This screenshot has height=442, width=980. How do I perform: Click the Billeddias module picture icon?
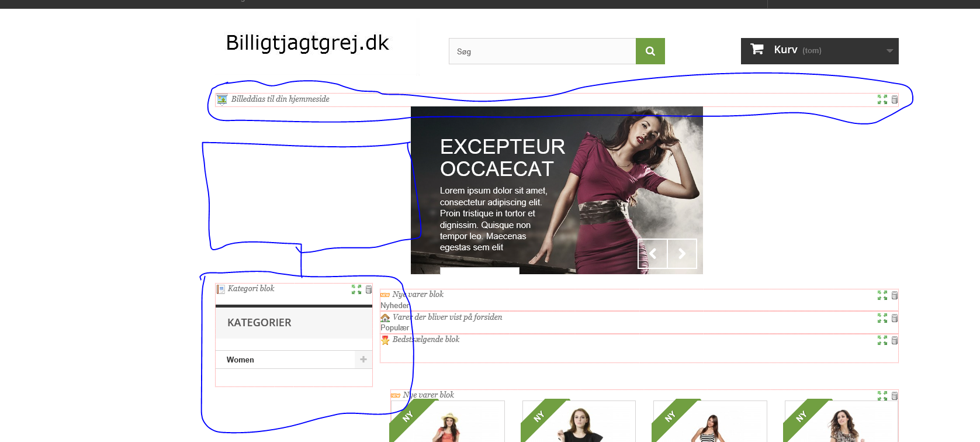pyautogui.click(x=222, y=99)
